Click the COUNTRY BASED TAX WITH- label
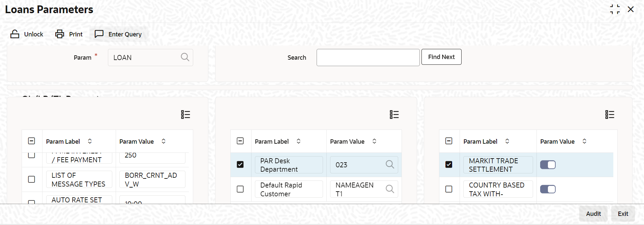The height and width of the screenshot is (225, 644). 498,189
